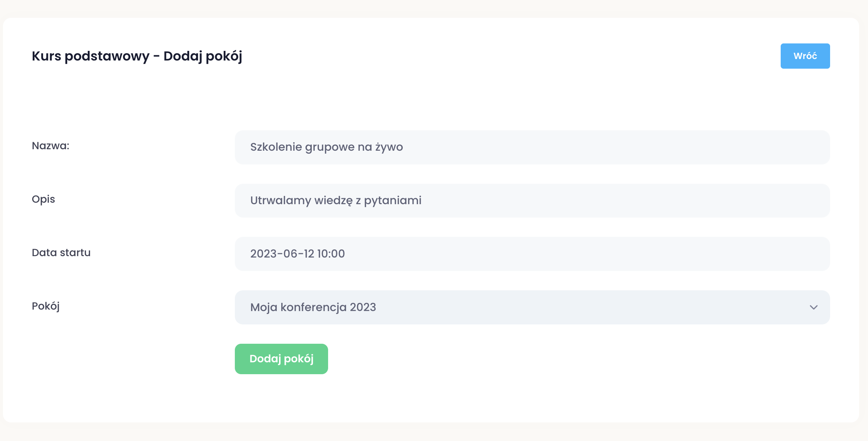Select the Data startu date field
The width and height of the screenshot is (868, 441).
(532, 254)
